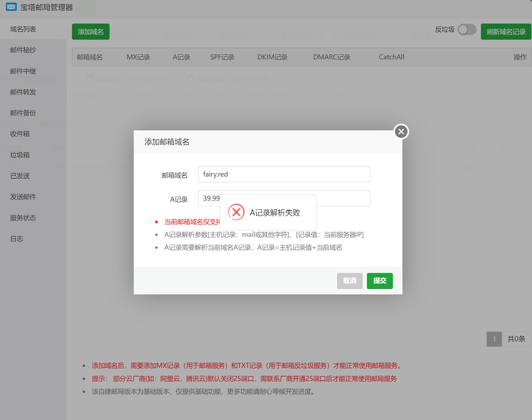Click the 刷新域名记录 button

click(x=506, y=32)
